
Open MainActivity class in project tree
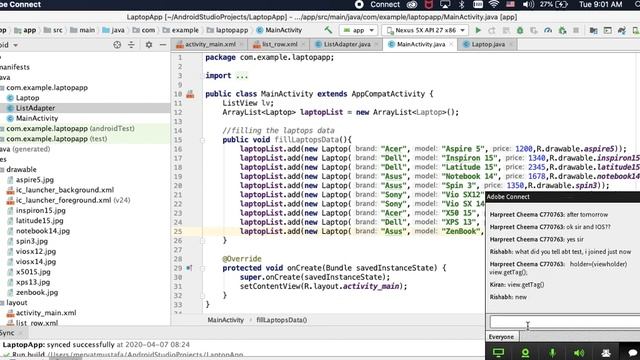tap(37, 118)
